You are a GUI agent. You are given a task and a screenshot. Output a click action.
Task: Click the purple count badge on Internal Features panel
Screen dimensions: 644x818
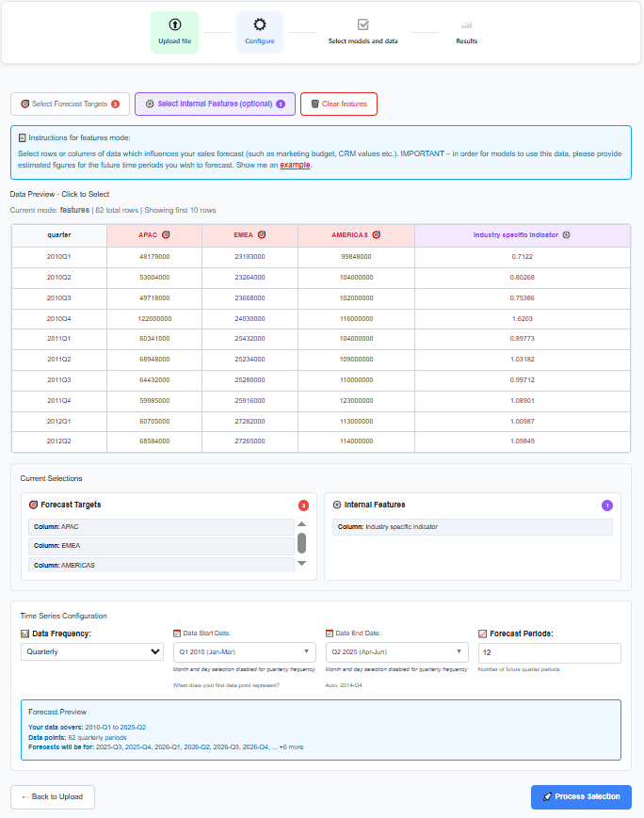pos(607,505)
